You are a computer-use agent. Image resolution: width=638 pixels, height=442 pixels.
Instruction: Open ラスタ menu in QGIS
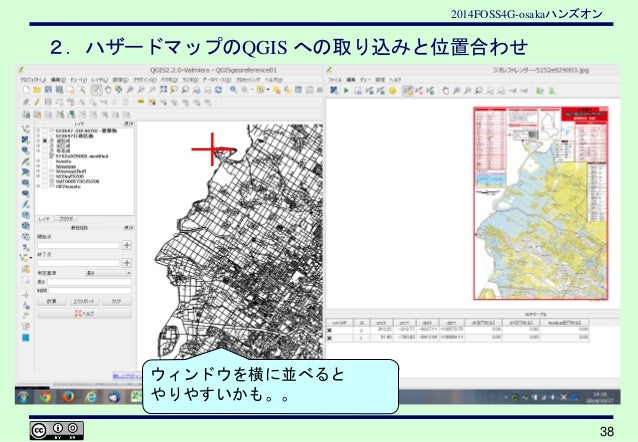(x=190, y=80)
